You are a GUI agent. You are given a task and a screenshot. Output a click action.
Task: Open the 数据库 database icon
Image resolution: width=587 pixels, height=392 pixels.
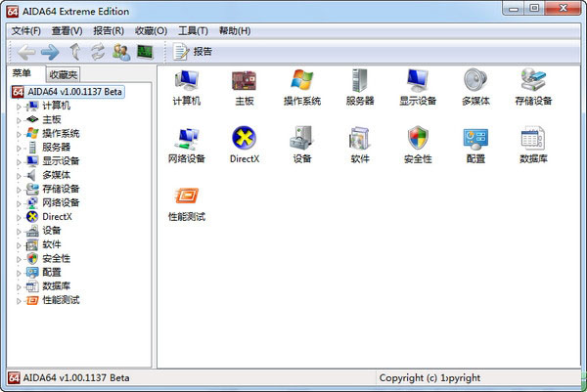tap(533, 140)
